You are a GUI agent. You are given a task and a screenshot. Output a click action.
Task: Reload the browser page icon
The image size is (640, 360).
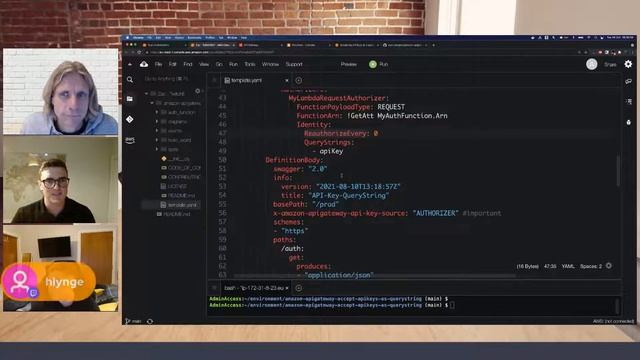(x=139, y=52)
